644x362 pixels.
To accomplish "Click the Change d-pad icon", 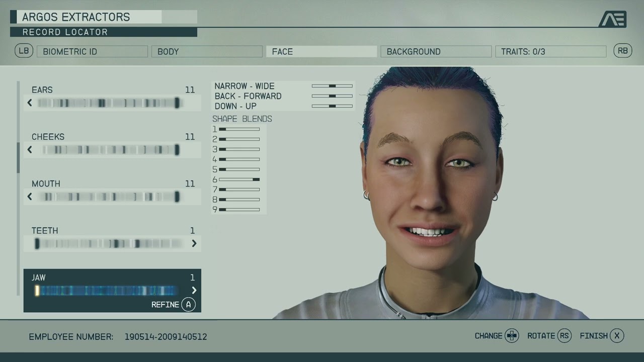I will tap(512, 336).
